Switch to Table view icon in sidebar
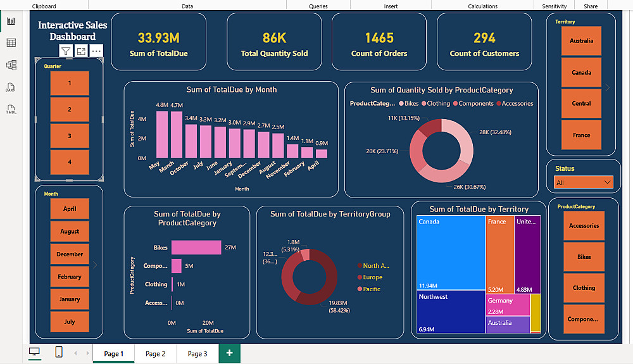This screenshot has height=364, width=633. (x=11, y=43)
